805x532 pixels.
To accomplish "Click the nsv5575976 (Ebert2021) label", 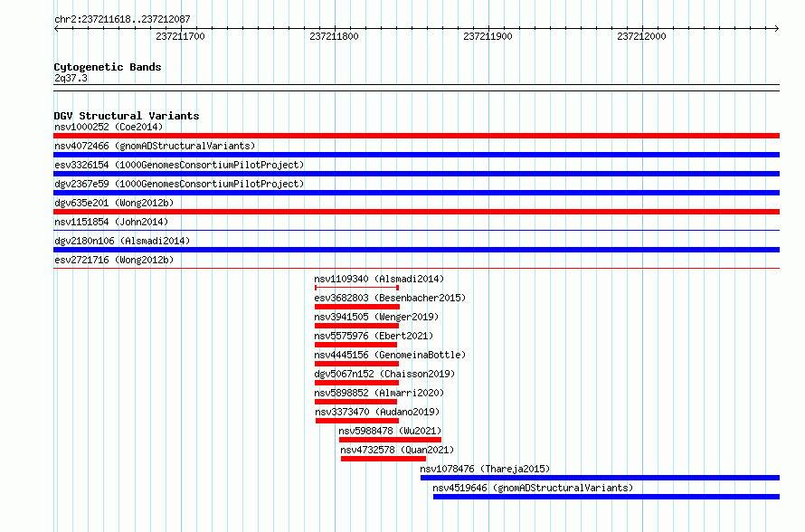I will click(x=374, y=336).
